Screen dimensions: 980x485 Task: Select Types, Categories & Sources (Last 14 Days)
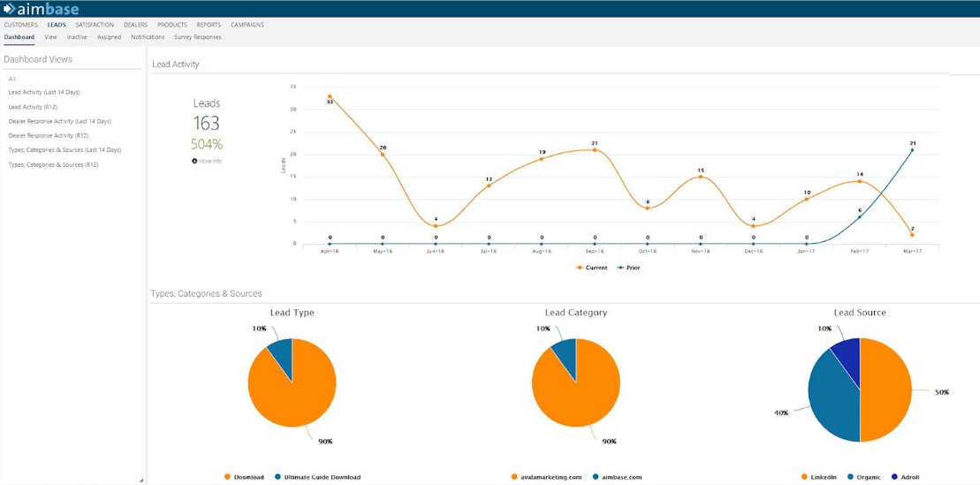pos(65,150)
